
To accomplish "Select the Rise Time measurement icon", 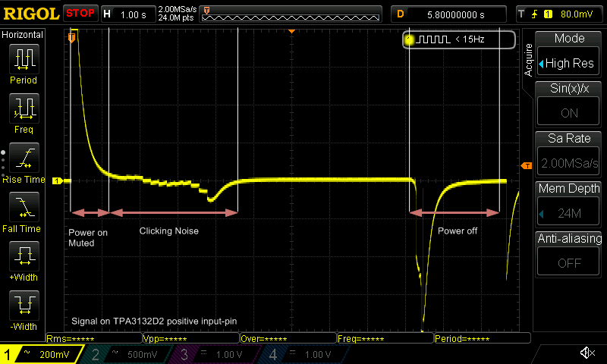I will [24, 158].
